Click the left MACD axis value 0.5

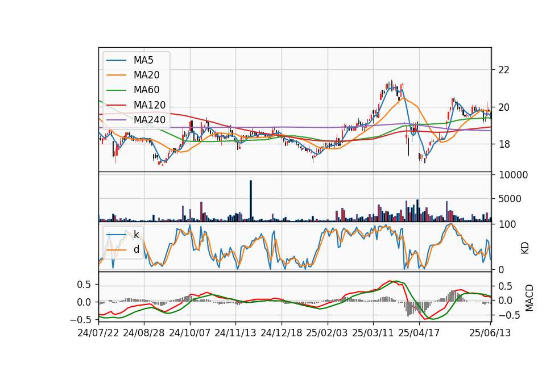84,285
